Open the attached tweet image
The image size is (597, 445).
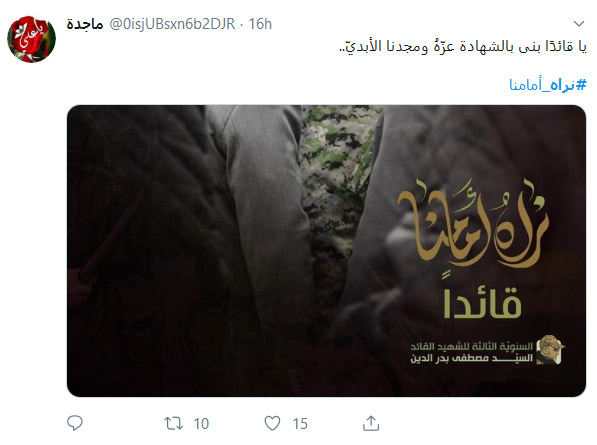click(326, 251)
